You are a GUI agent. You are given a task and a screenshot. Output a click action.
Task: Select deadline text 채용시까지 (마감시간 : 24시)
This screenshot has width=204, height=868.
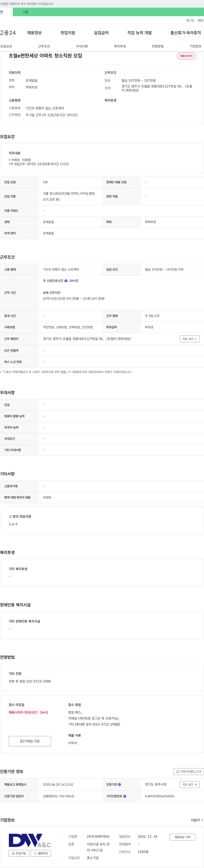[28, 712]
